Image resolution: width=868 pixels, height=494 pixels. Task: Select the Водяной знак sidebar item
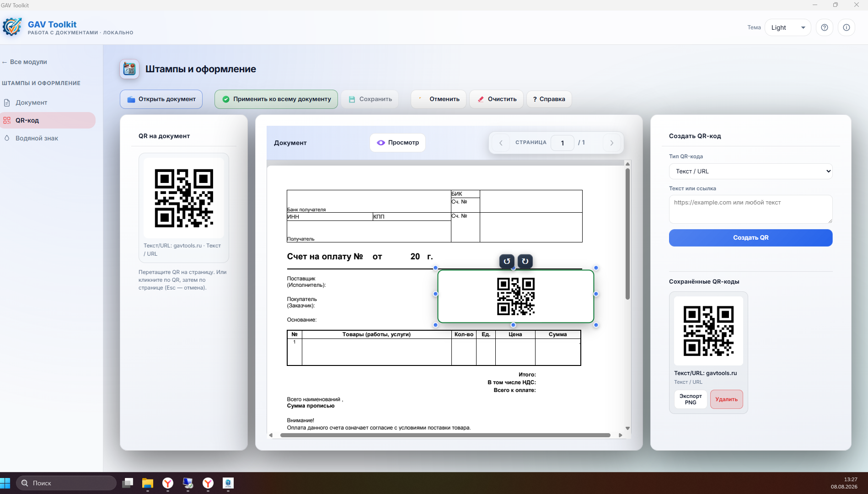pos(48,138)
